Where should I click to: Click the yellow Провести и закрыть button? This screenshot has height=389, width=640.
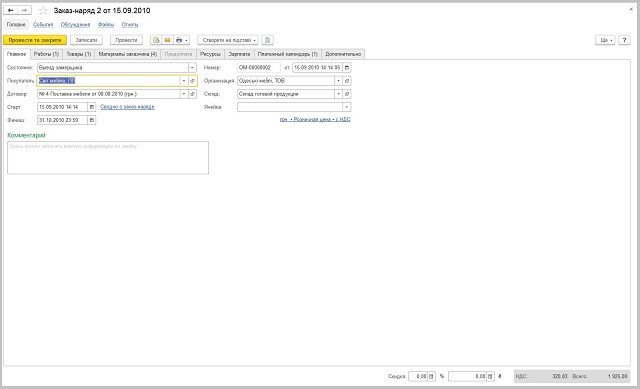pyautogui.click(x=35, y=40)
